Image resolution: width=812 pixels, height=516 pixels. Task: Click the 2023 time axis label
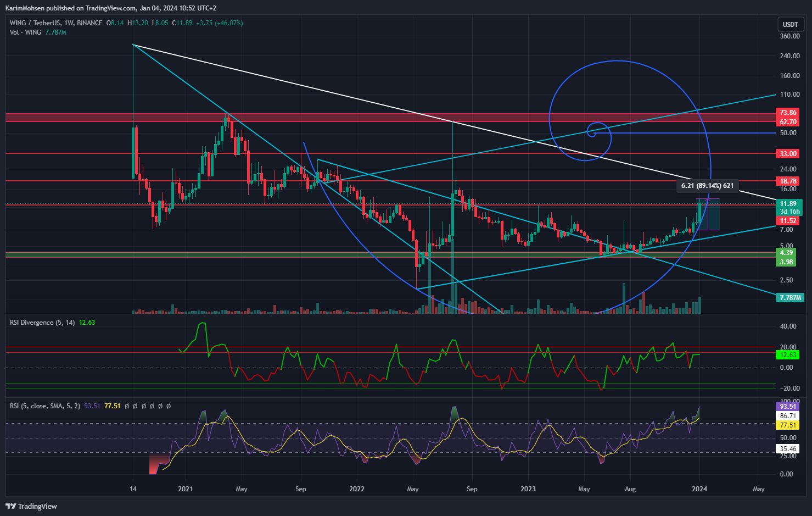click(528, 489)
